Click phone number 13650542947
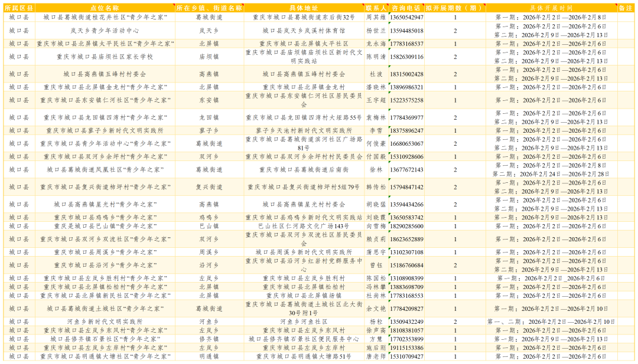Screen dimensions: 638x364 (406, 18)
